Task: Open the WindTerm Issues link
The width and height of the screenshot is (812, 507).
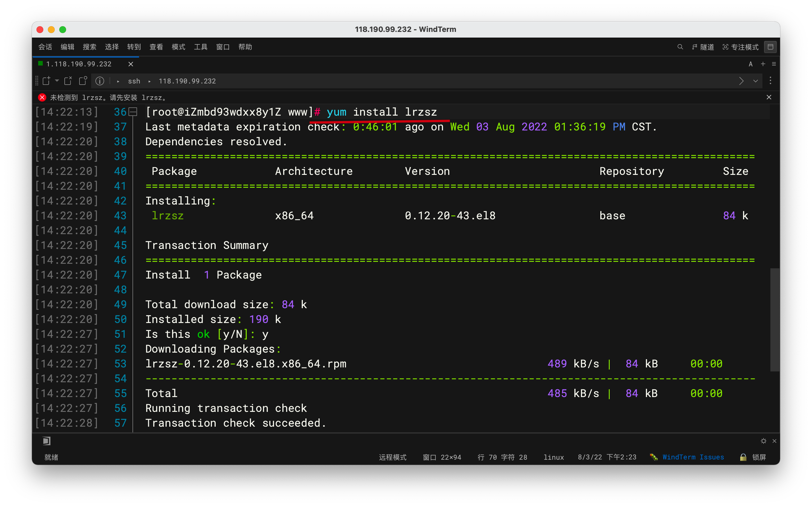Action: click(x=693, y=457)
